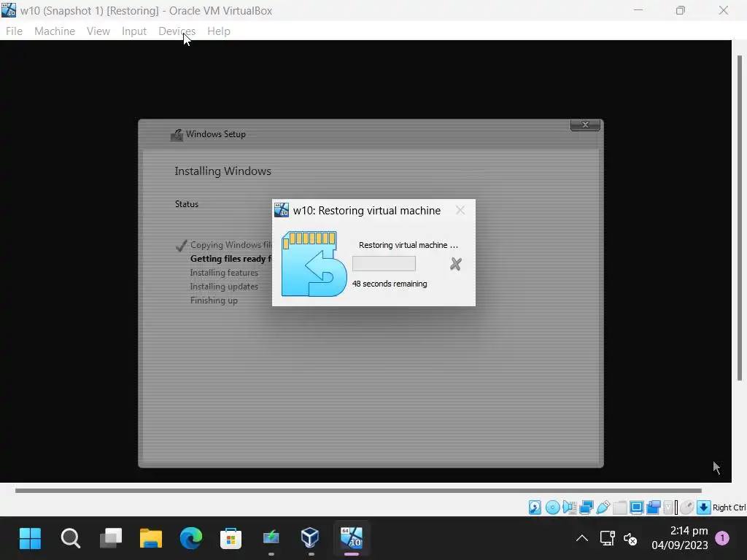Switch to the w10 VM taskbar icon

[352, 537]
